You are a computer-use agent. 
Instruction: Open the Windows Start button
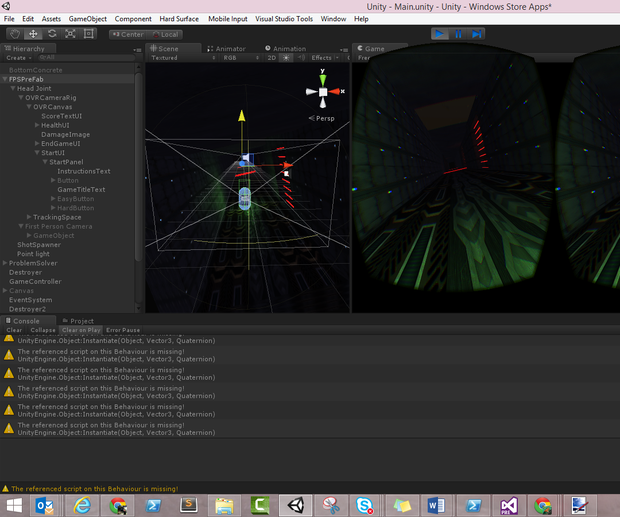coord(15,506)
